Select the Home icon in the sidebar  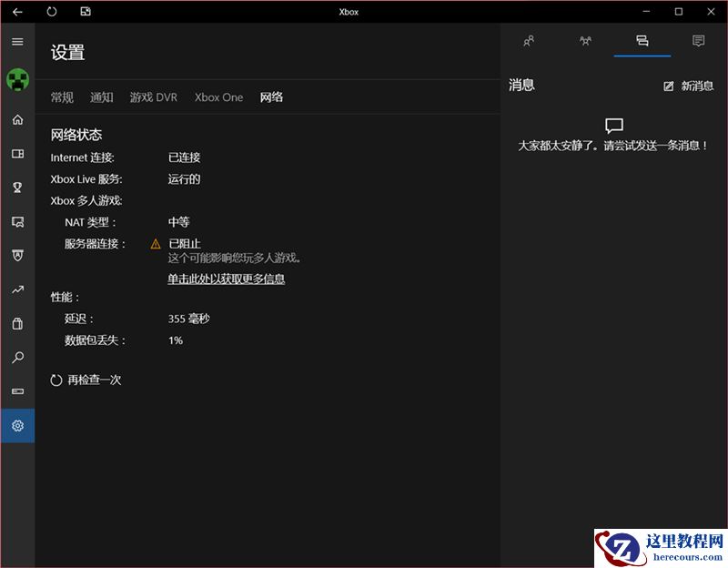click(x=16, y=119)
